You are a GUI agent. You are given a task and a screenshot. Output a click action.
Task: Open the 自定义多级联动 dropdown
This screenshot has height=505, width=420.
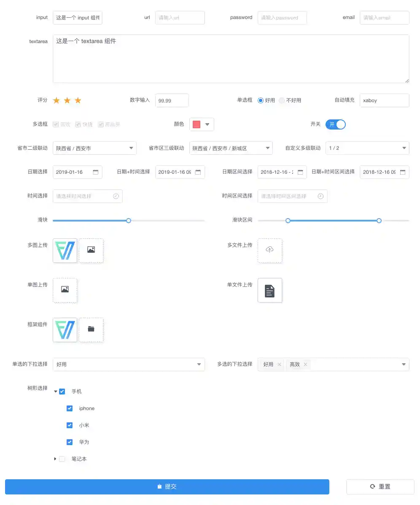pos(367,148)
